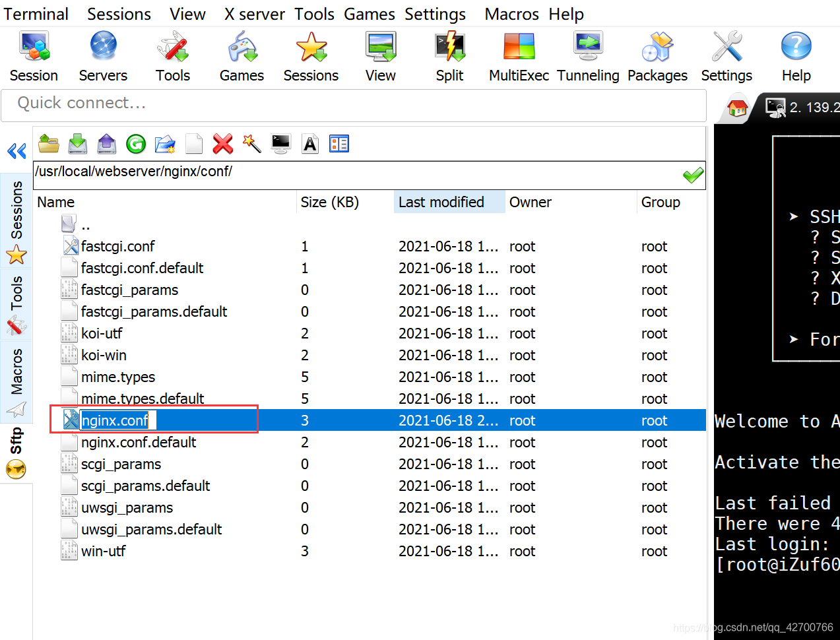The height and width of the screenshot is (640, 840).
Task: Select the fastcgi_params file
Action: coord(370,290)
